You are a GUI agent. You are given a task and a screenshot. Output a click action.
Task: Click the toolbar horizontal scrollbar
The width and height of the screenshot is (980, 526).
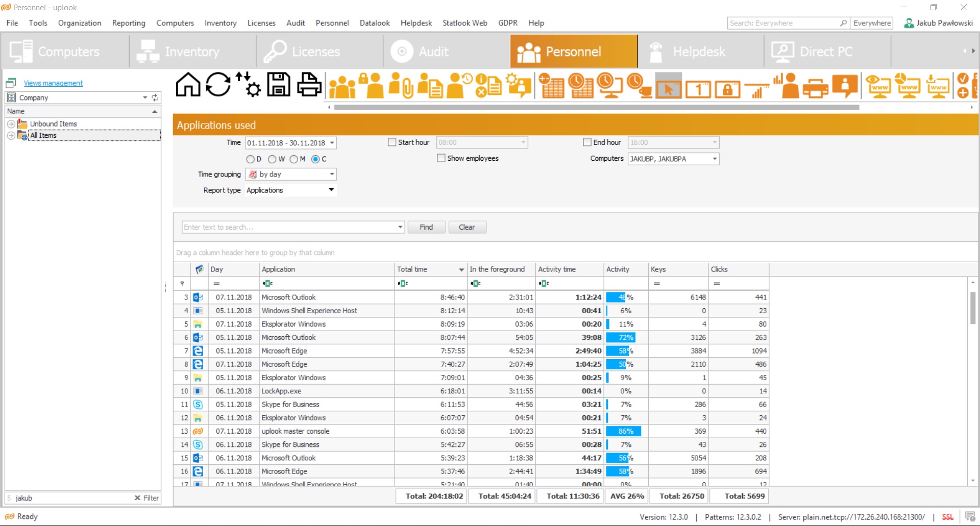pos(596,107)
